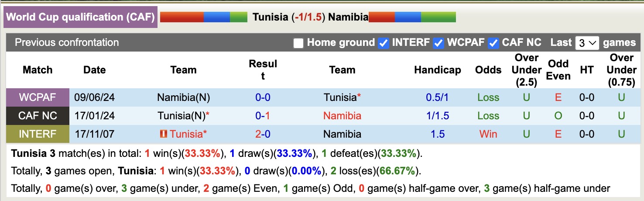This screenshot has width=644, height=201.
Task: Click the form color bar left of Tunisia
Action: point(204,17)
